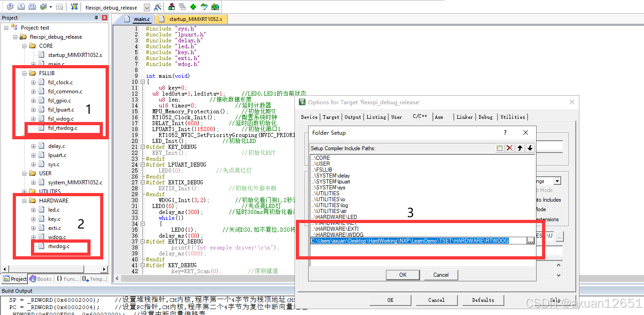The width and height of the screenshot is (644, 315).
Task: Open the Debug tab in Options dialog
Action: pyautogui.click(x=486, y=117)
